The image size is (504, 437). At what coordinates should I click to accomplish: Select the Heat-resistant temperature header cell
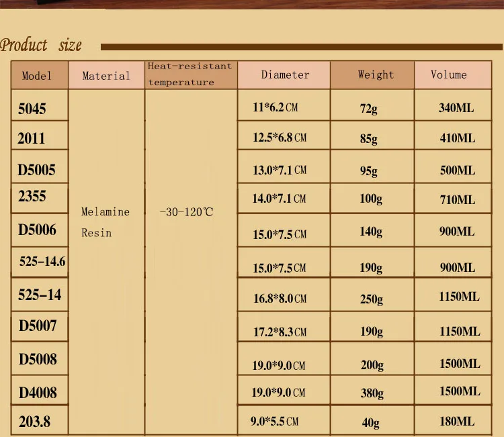[191, 75]
